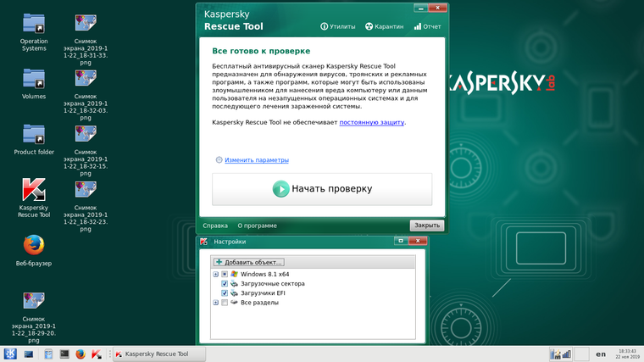
Task: Click the Kaspersky icon in Настройки title bar
Action: (x=203, y=242)
